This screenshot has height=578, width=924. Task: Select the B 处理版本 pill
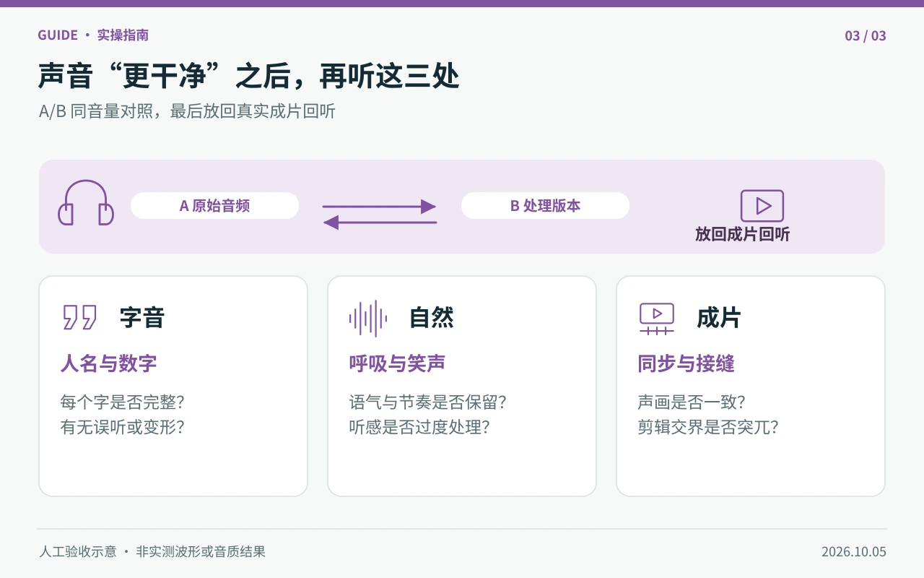545,206
